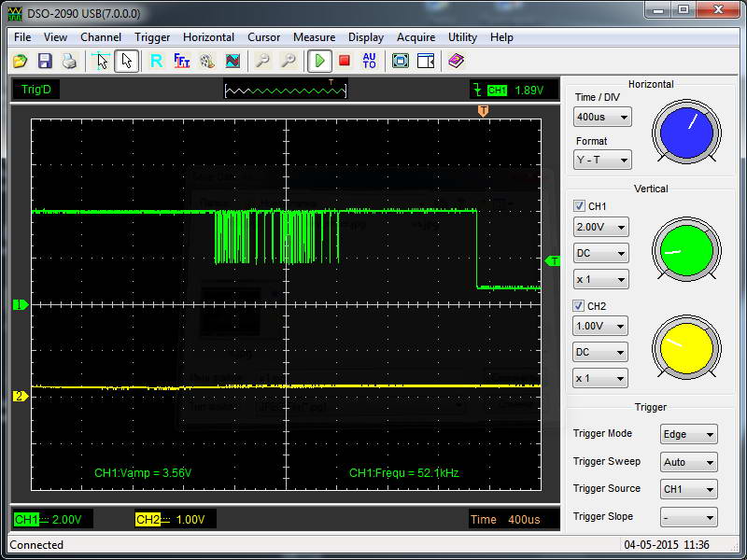
Task: Click the Open file toolbar icon
Action: (20, 61)
